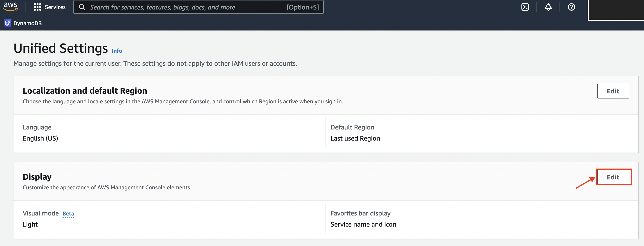Viewport: 644px width, 246px height.
Task: Open the help question mark icon
Action: [x=571, y=7]
